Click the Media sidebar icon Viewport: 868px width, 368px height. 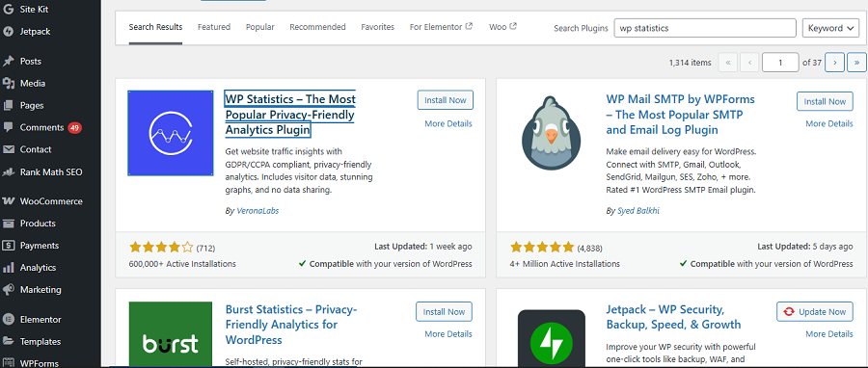coord(9,84)
